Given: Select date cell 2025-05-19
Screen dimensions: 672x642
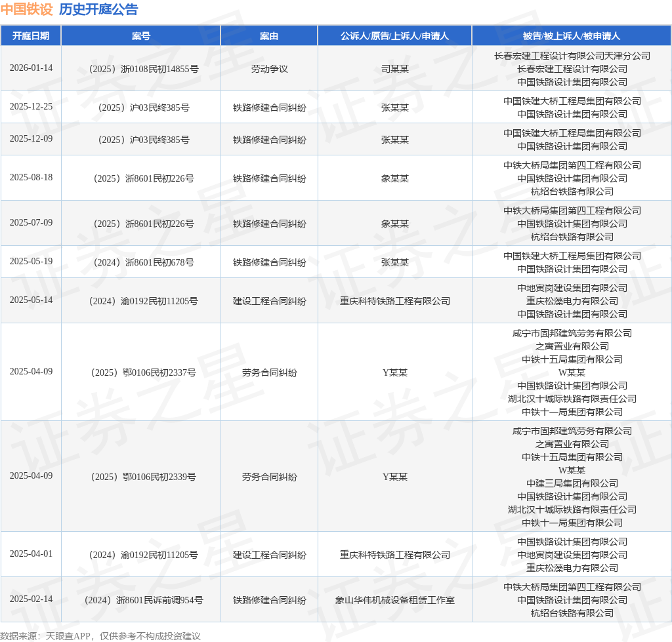Looking at the screenshot, I should click(x=31, y=261).
